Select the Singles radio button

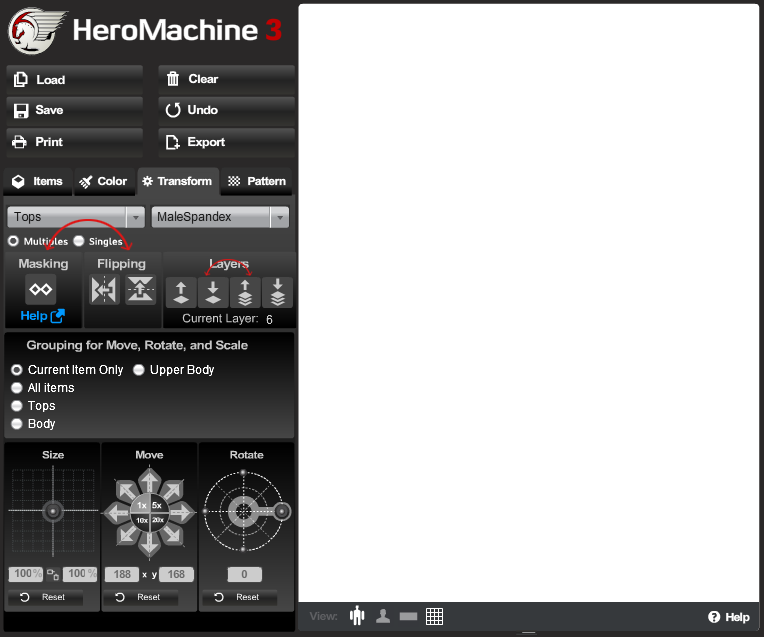pyautogui.click(x=78, y=241)
